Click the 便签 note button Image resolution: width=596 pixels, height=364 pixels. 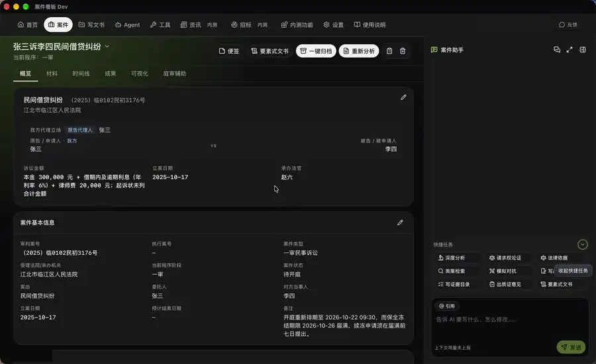229,51
